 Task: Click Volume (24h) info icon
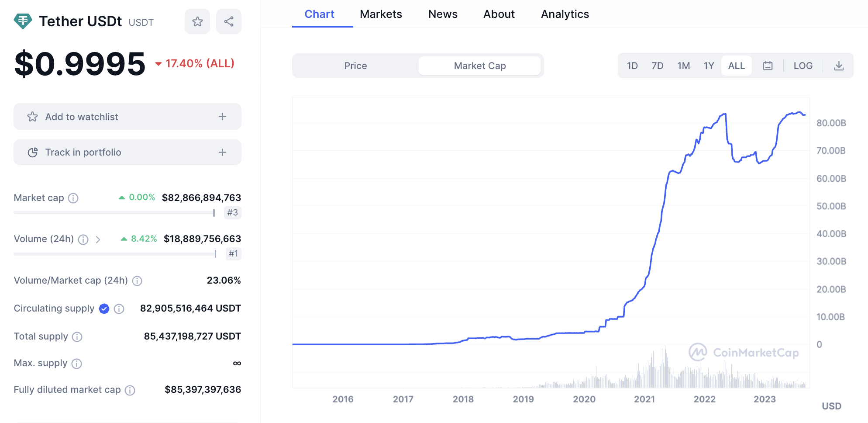pos(83,239)
